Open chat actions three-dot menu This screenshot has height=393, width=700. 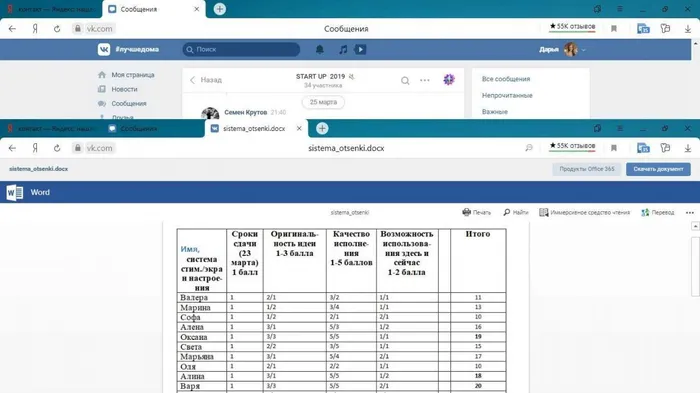(x=425, y=80)
